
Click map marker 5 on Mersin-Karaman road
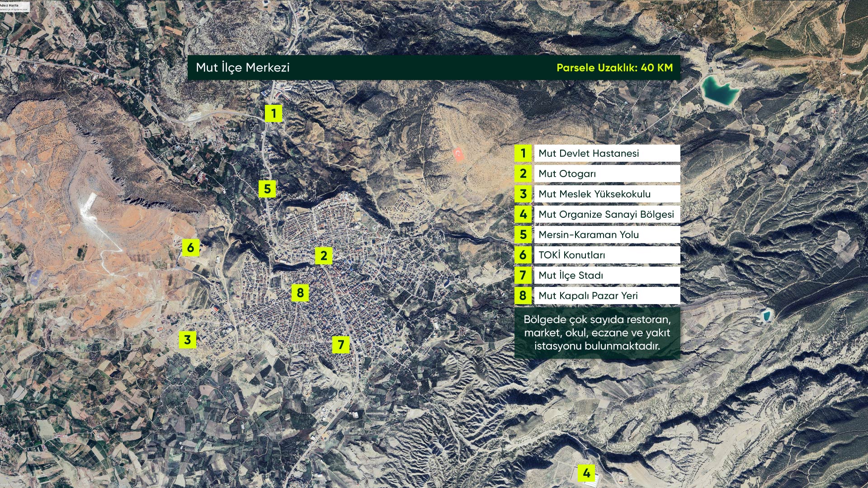[x=267, y=188]
